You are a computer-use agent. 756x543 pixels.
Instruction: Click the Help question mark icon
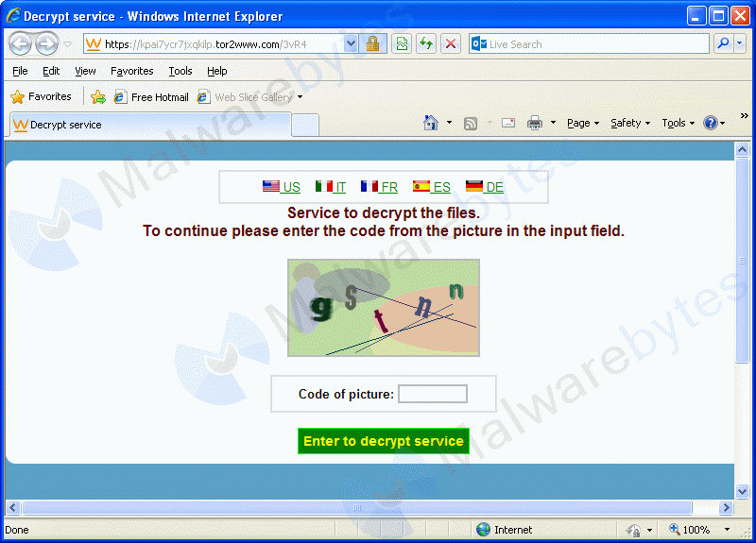pyautogui.click(x=711, y=123)
